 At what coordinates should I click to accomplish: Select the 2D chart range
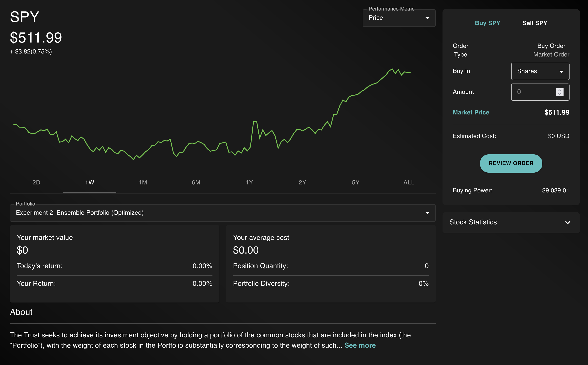[36, 182]
